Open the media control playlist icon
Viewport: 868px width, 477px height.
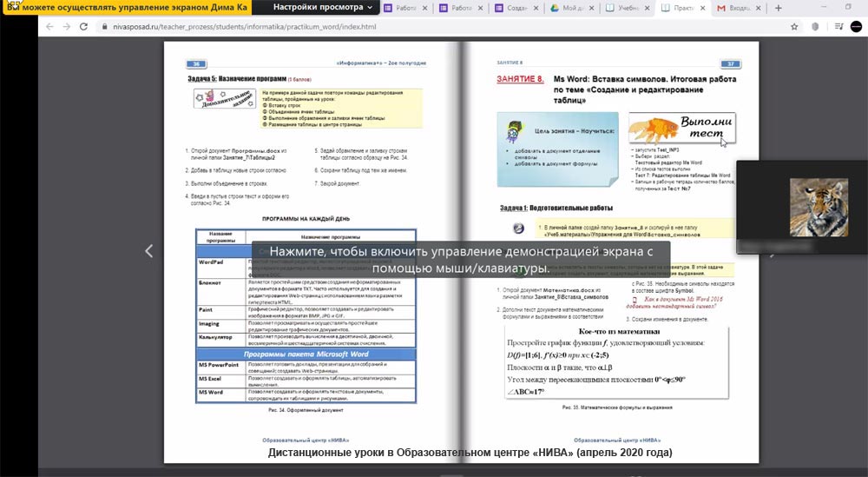[838, 27]
